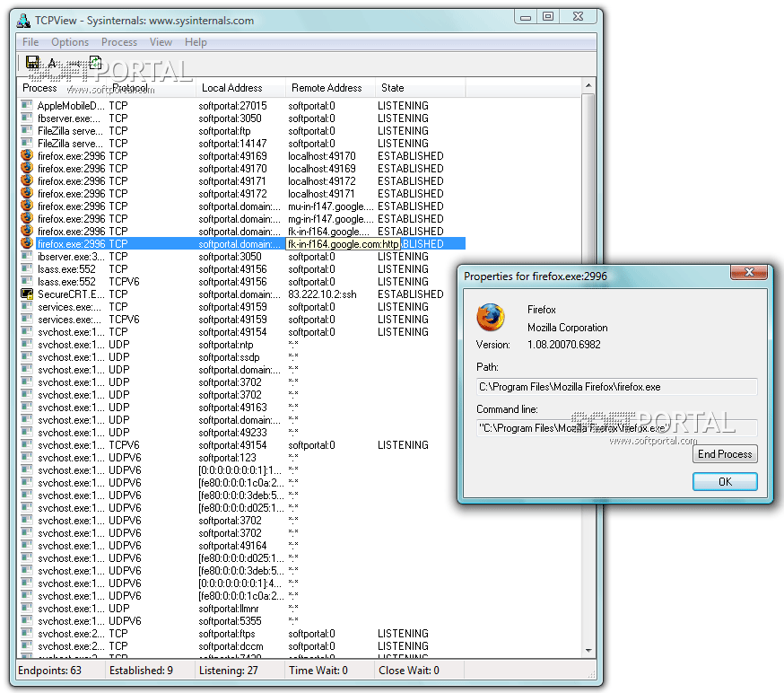This screenshot has width=784, height=693.
Task: Click 'Close Wait: 0' in the status bar
Action: click(x=409, y=671)
